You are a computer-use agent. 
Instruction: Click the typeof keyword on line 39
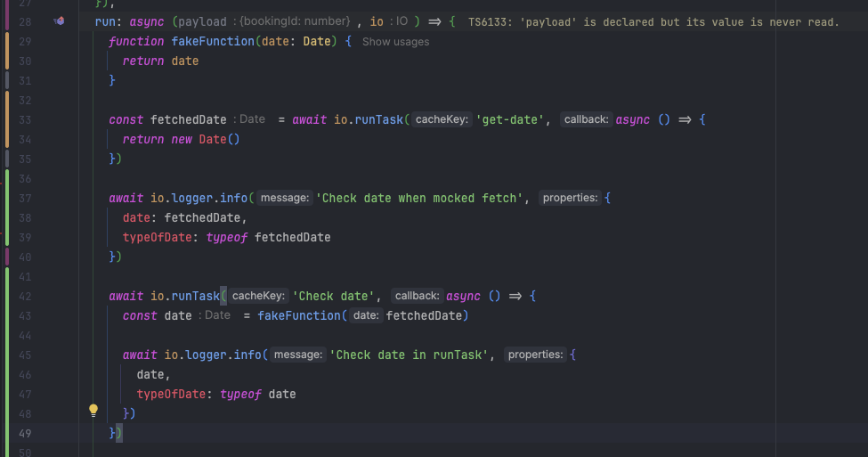click(x=226, y=238)
